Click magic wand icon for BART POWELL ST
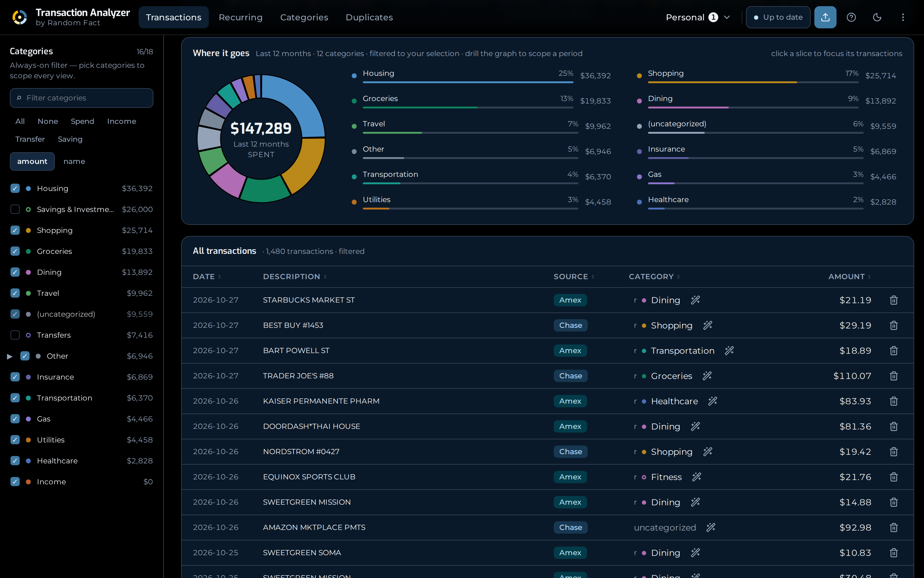 point(729,351)
